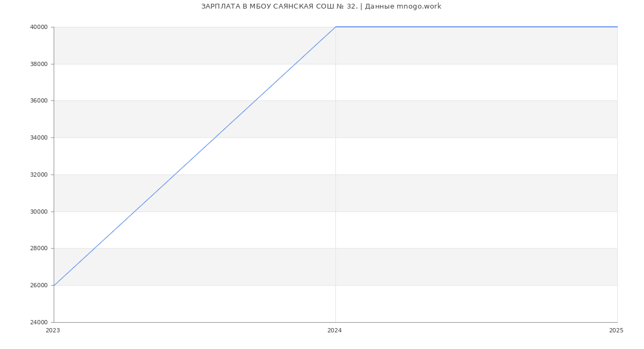Click the 24000 y-axis label
Viewport: 644px width, 349px height.
[39, 322]
